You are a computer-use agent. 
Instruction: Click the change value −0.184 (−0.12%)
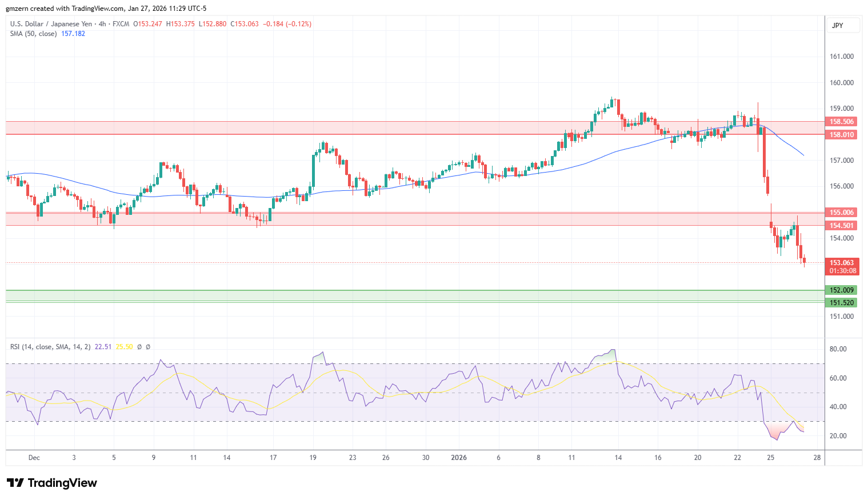coord(287,24)
